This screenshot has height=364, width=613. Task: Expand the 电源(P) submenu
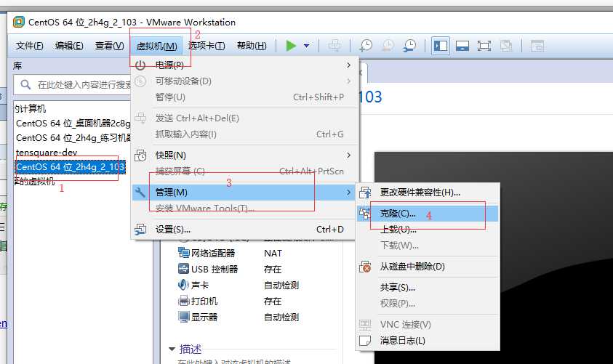(245, 65)
